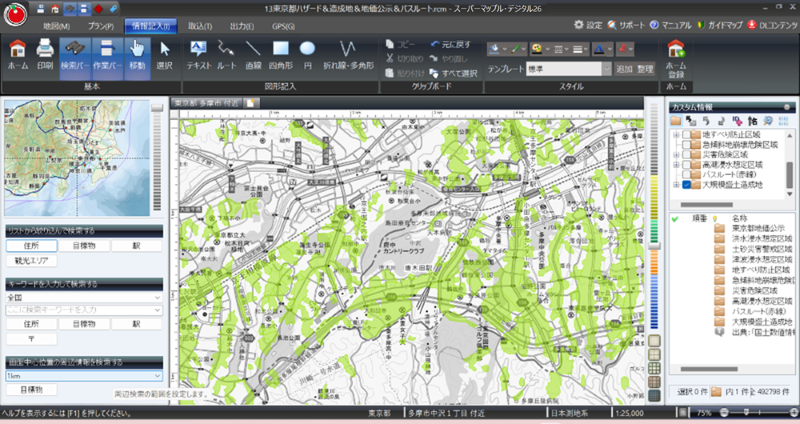Choose the ルート (Route) drawing tool
This screenshot has width=800, height=424.
pyautogui.click(x=226, y=55)
